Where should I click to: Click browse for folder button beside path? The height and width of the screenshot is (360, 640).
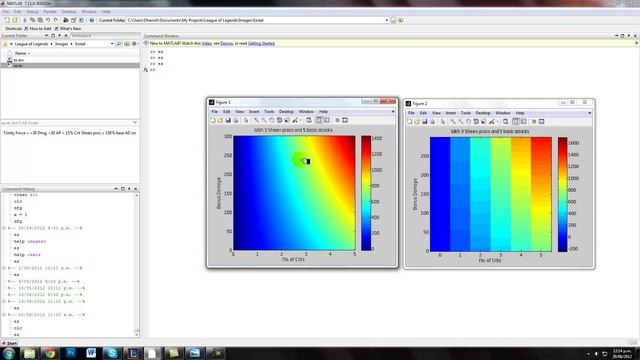click(393, 20)
